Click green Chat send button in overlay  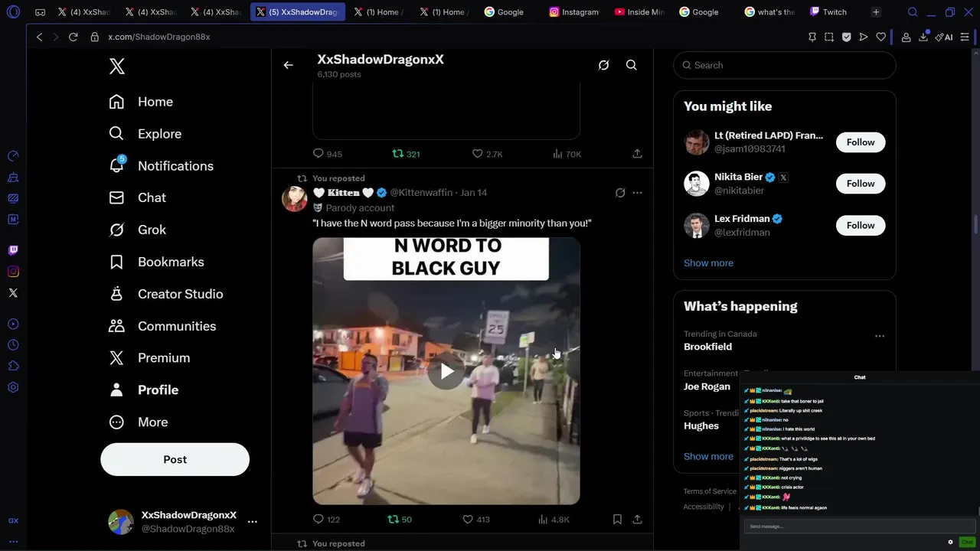pyautogui.click(x=967, y=542)
